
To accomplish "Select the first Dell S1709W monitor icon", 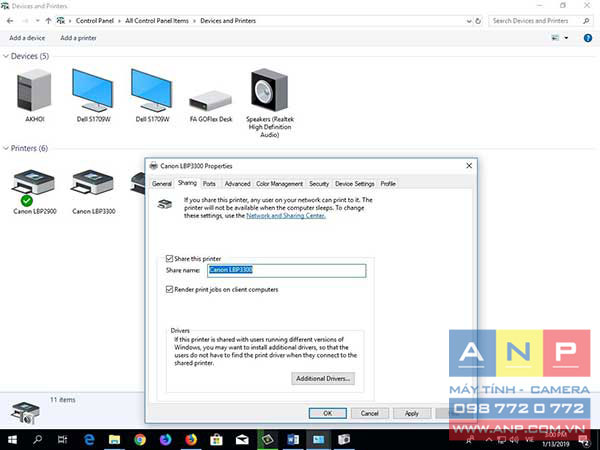I will pyautogui.click(x=93, y=91).
